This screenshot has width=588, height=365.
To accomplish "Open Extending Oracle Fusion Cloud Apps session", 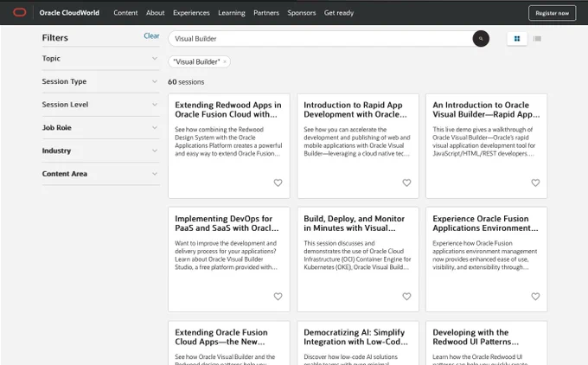I will click(x=221, y=336).
